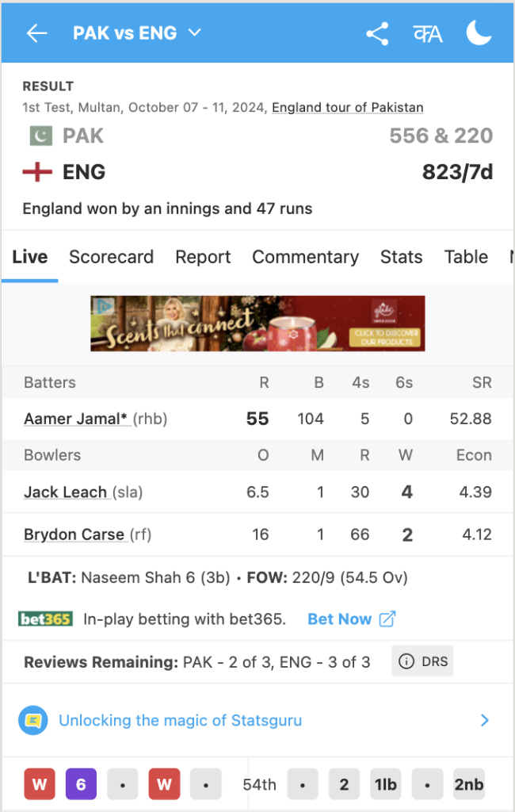Click the DRS info button
The image size is (515, 812).
[x=422, y=661]
